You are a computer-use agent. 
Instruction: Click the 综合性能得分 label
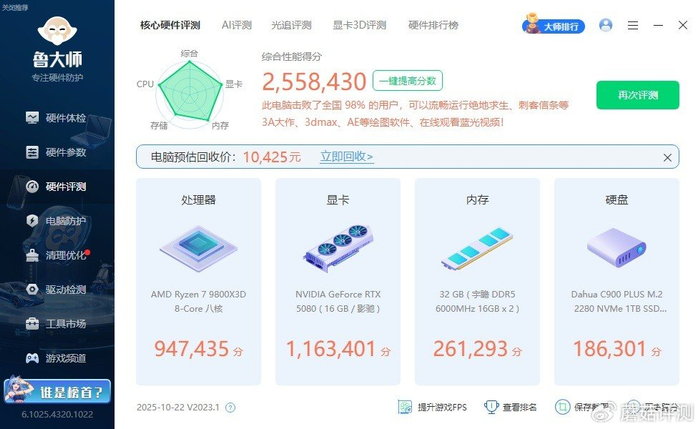click(x=292, y=57)
